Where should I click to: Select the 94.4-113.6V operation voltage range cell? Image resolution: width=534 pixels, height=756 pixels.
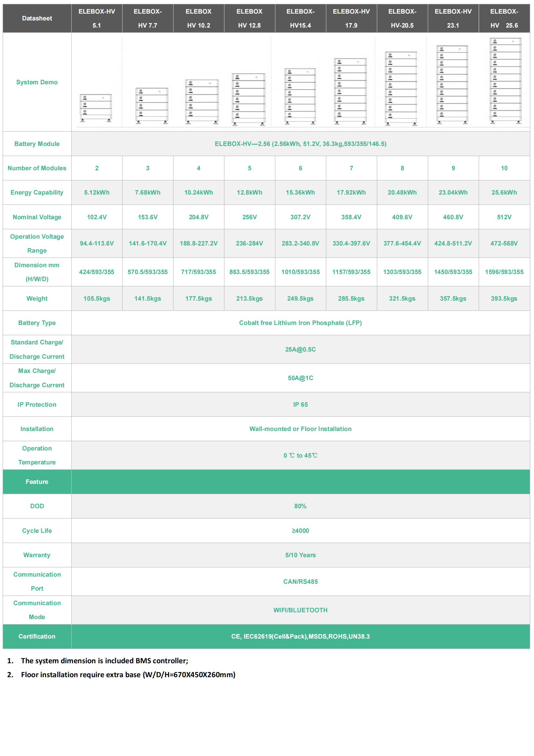point(97,243)
